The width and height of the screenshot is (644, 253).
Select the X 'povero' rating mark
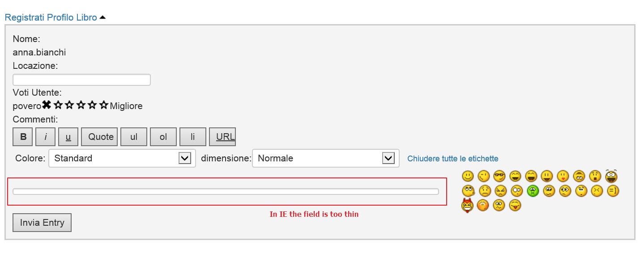[x=47, y=105]
